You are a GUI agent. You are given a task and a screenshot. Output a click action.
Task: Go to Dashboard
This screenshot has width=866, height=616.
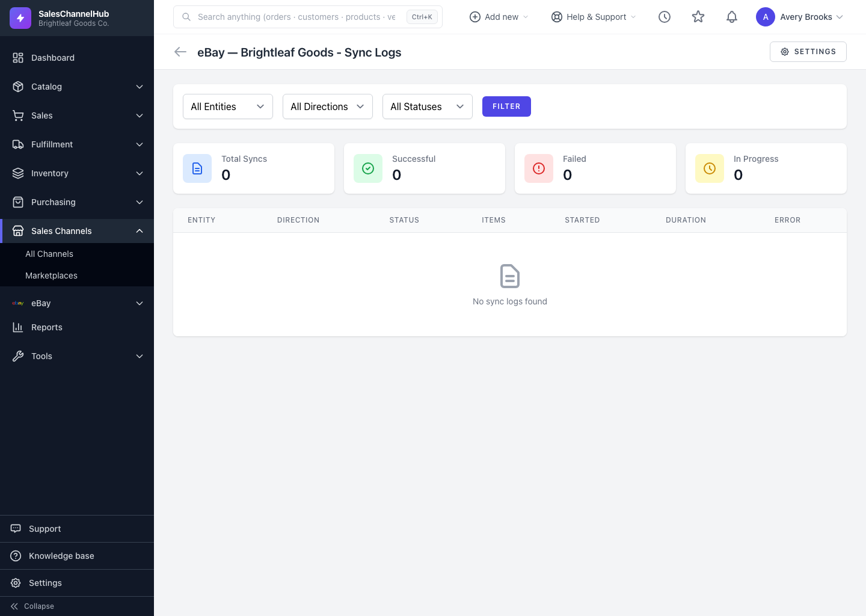(77, 58)
